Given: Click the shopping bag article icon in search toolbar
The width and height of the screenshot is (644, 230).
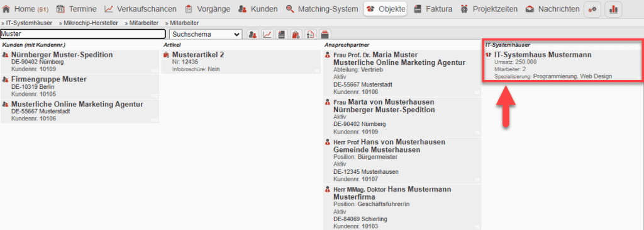Looking at the screenshot, I should point(296,34).
